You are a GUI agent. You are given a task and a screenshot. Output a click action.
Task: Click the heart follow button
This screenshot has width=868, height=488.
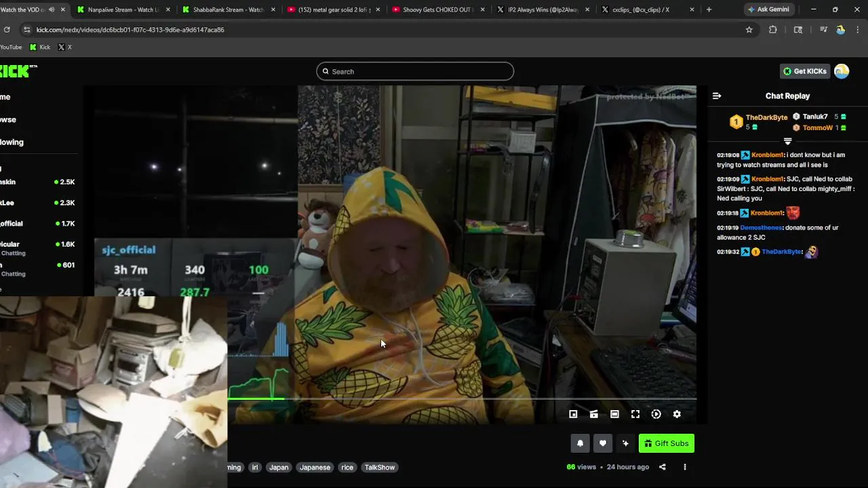tap(603, 443)
